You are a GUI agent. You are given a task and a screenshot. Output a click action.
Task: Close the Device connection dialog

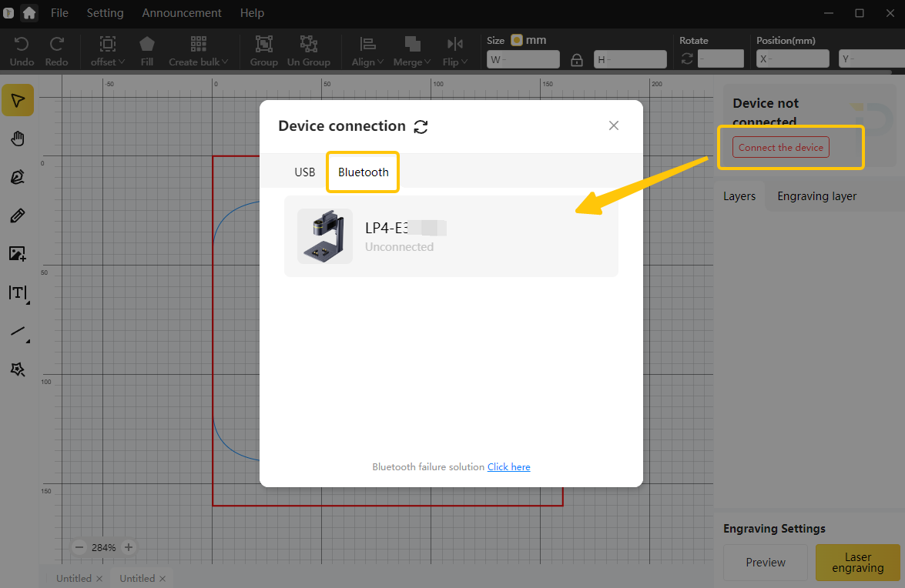point(614,125)
